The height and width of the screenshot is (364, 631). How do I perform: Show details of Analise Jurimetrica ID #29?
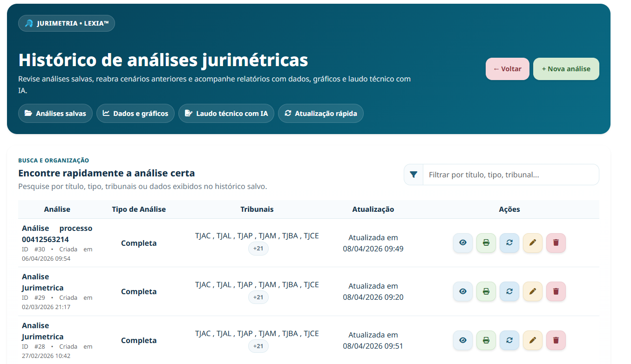462,291
